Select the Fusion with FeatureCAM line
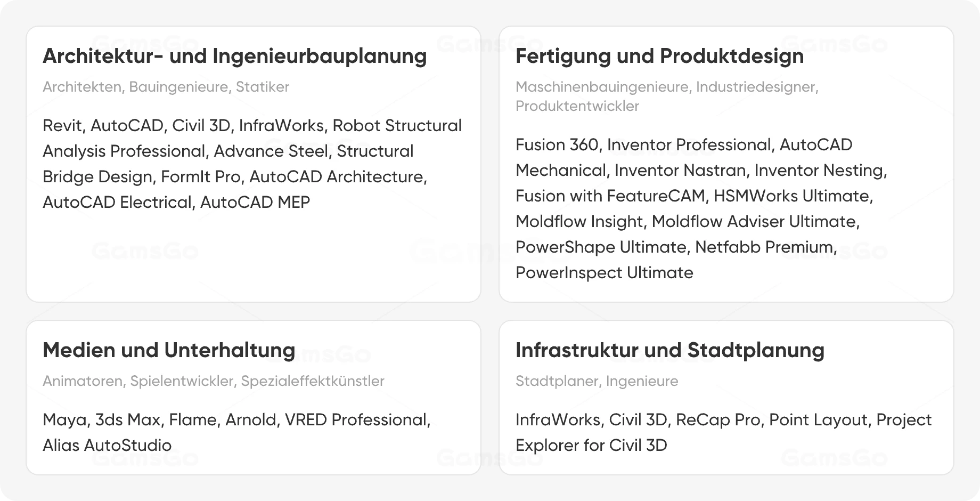The width and height of the screenshot is (980, 501). pyautogui.click(x=694, y=196)
